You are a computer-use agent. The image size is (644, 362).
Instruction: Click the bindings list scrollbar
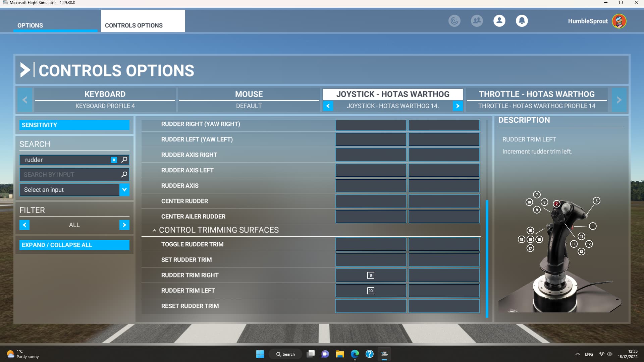pyautogui.click(x=487, y=258)
